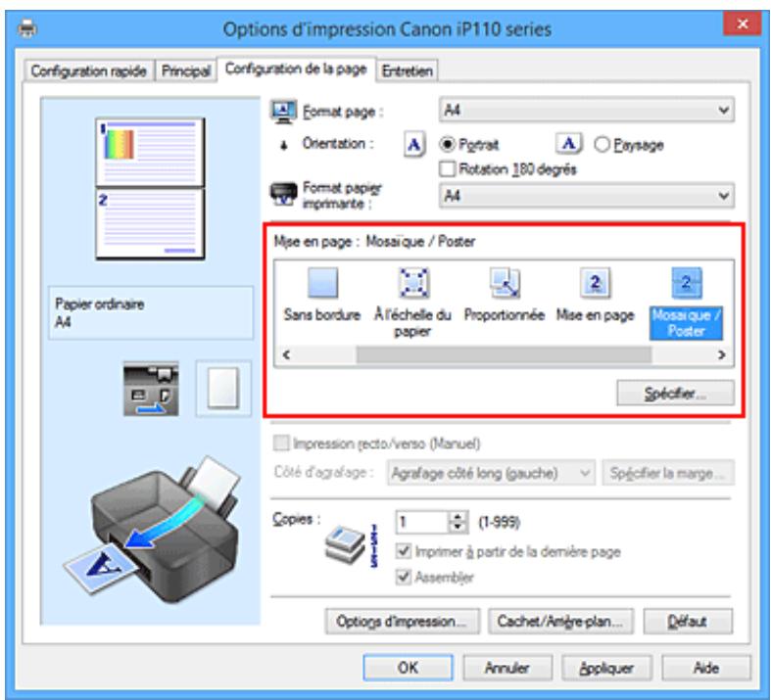This screenshot has width=771, height=700.
Task: Open the Côté d'agrafage dropdown
Action: click(x=491, y=473)
